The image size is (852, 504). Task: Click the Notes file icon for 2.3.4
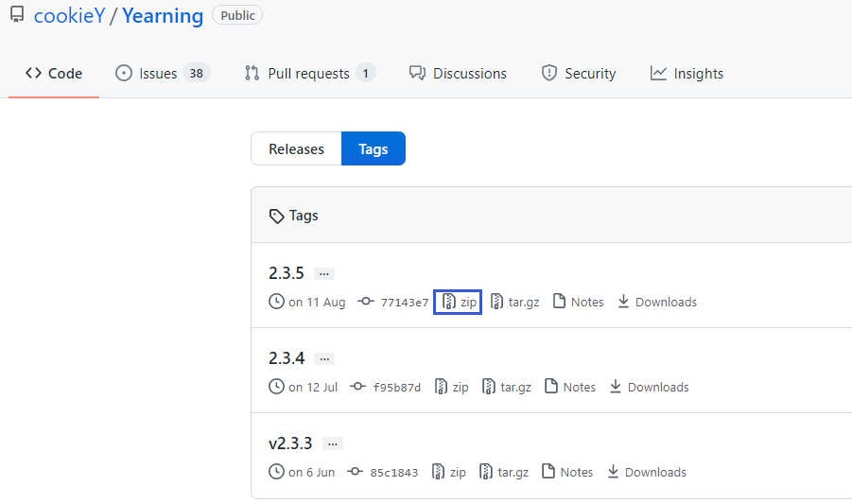(551, 386)
